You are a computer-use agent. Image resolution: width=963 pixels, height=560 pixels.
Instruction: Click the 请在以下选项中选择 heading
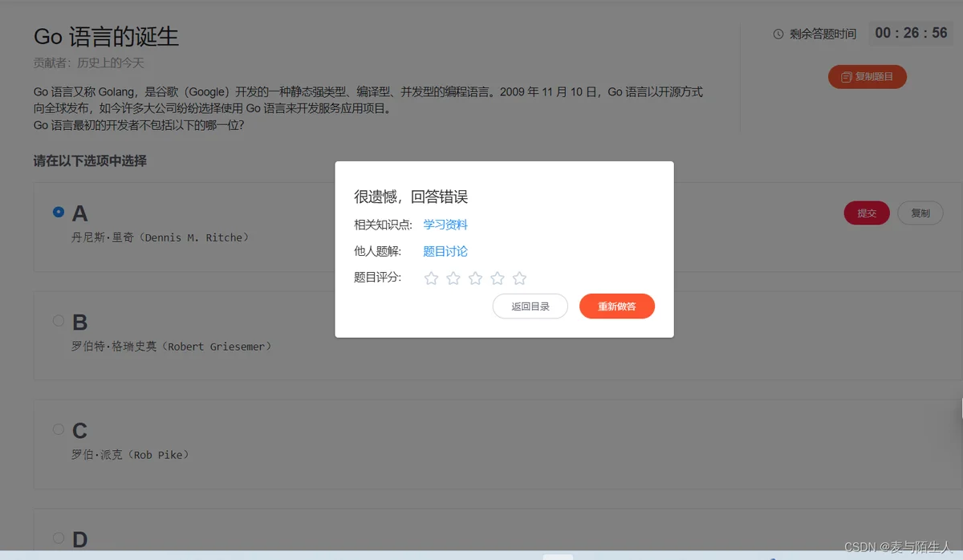[x=90, y=161]
